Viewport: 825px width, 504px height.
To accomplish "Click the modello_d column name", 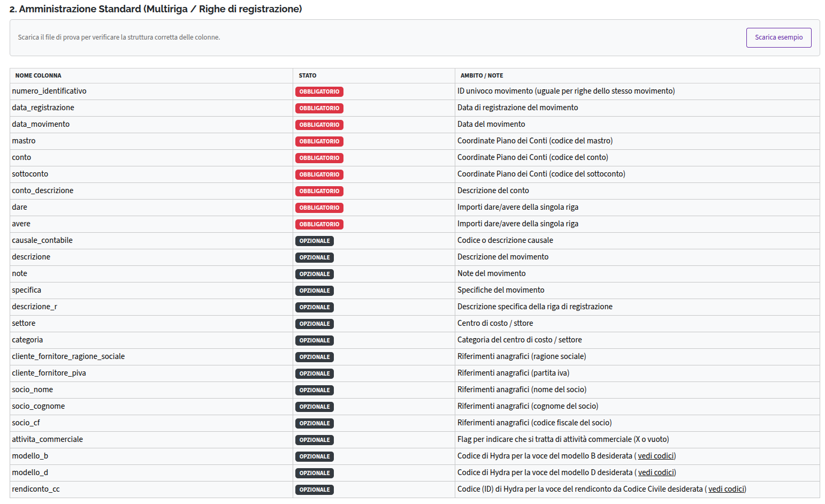I will (30, 472).
